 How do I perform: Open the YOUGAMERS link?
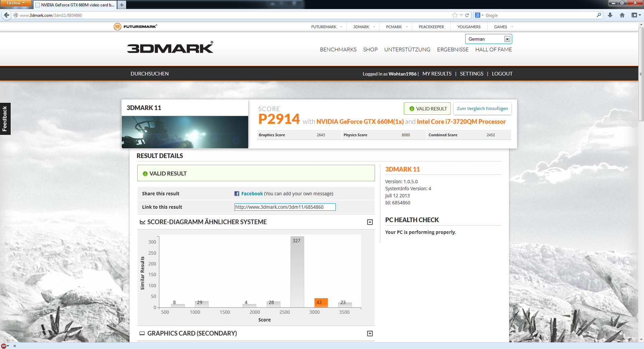pyautogui.click(x=469, y=27)
